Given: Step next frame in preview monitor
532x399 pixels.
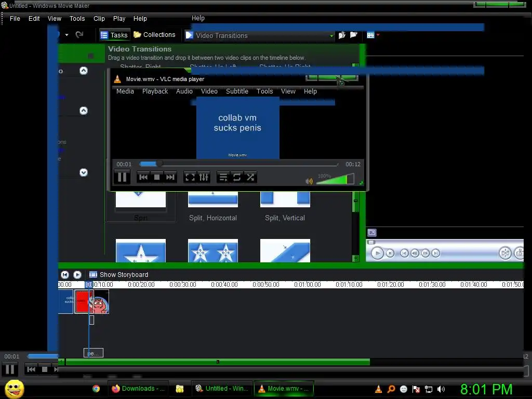Looking at the screenshot, I should pos(425,253).
